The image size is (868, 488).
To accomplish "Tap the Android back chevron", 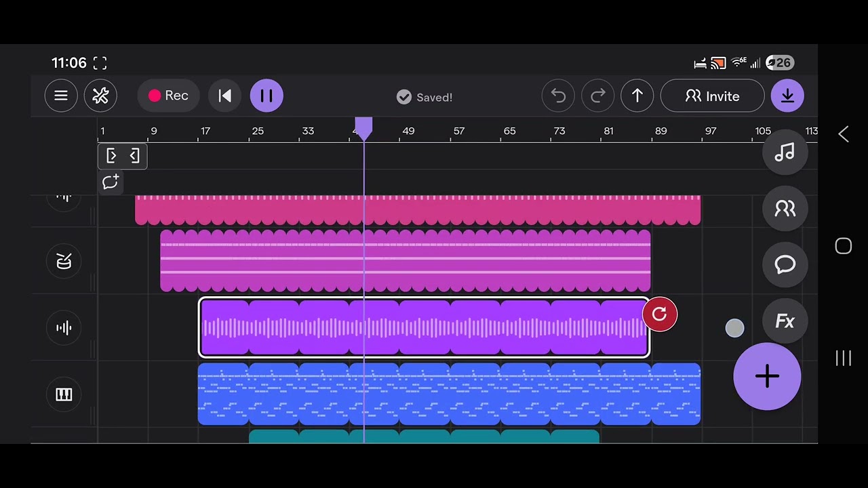I will point(844,134).
